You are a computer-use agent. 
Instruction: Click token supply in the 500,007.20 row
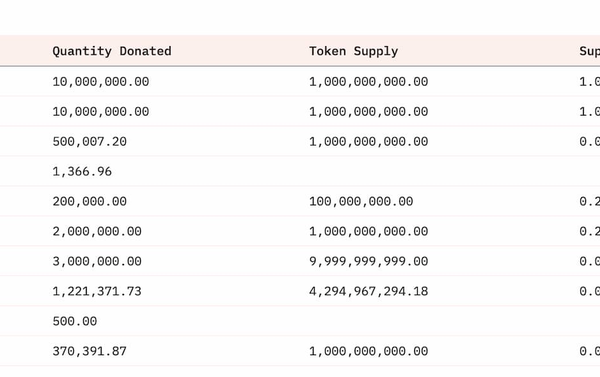pyautogui.click(x=368, y=141)
